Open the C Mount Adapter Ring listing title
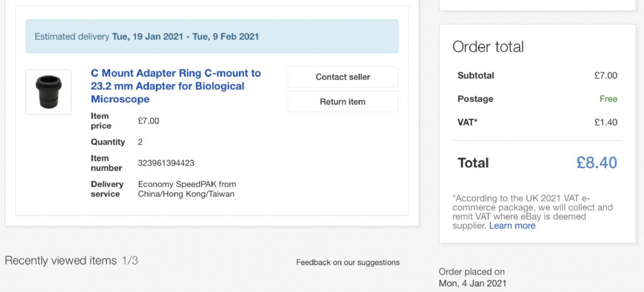This screenshot has height=292, width=644. [176, 86]
